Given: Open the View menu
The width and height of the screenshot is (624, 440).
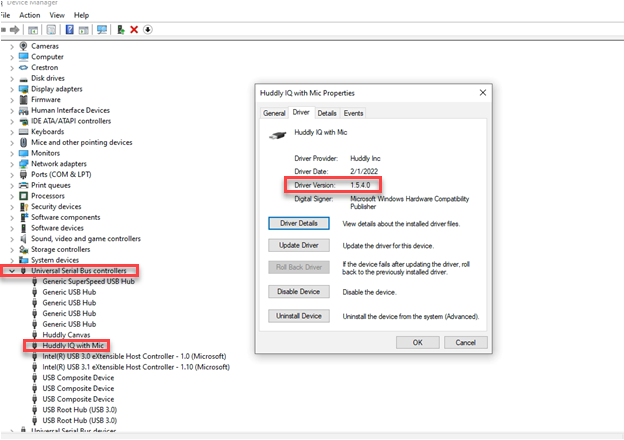Looking at the screenshot, I should tap(55, 15).
